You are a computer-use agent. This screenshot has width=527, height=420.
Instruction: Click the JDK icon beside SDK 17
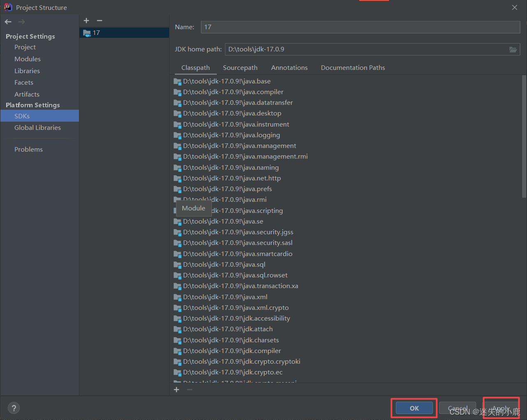(87, 33)
